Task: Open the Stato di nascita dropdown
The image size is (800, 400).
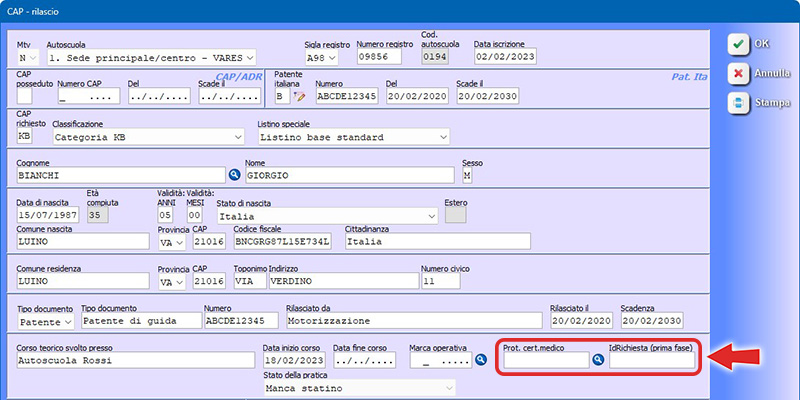Action: (x=431, y=215)
